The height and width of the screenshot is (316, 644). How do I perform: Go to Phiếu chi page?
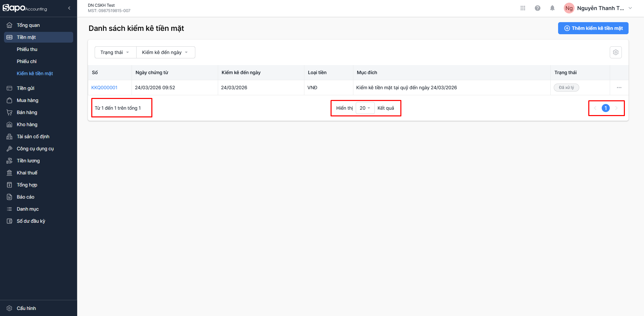[x=27, y=61]
